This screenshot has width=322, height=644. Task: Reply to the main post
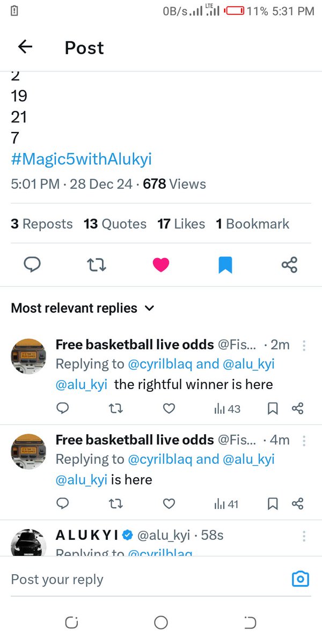coord(32,265)
